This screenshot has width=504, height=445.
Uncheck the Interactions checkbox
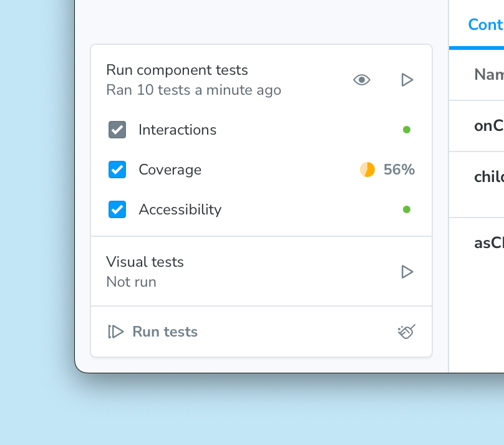pos(117,130)
